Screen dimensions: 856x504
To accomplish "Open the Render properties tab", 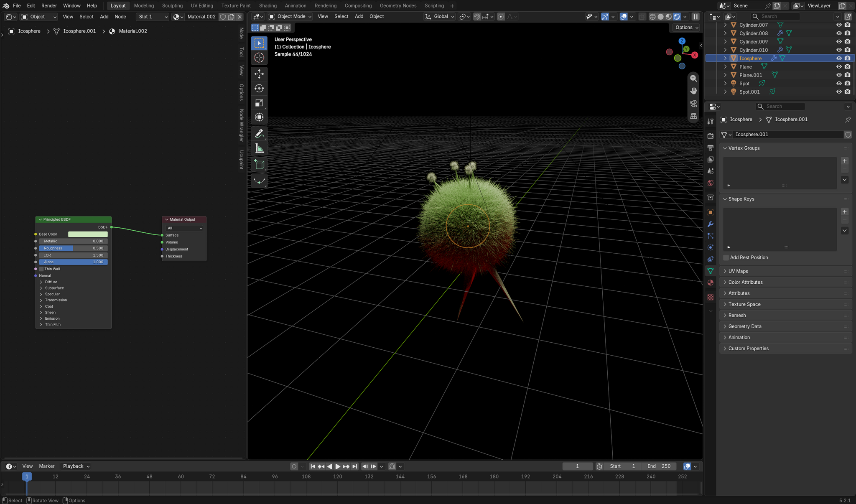I will pos(710,136).
